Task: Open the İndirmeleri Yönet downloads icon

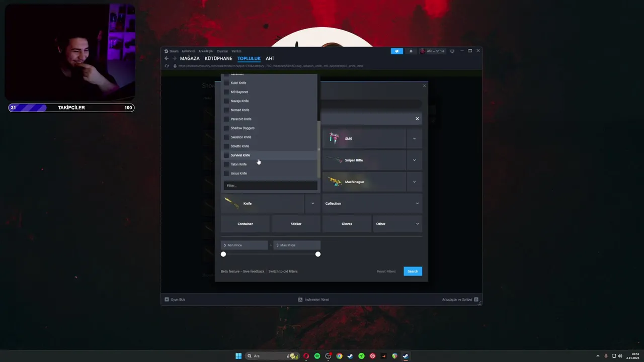Action: click(x=300, y=299)
